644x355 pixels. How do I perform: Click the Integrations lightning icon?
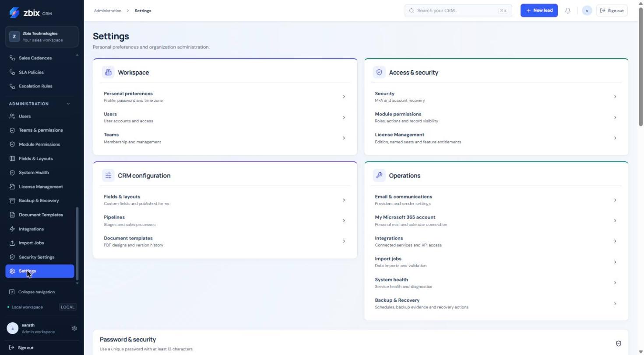click(12, 229)
